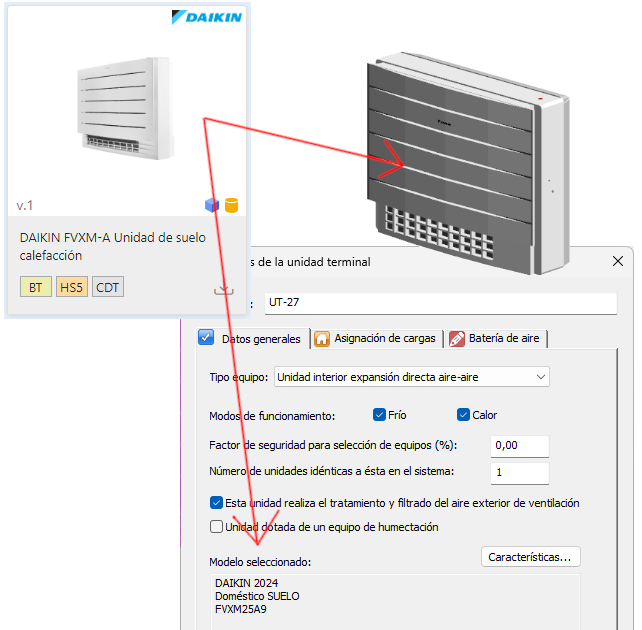Click the checkmark icon on Datos generales tab
Viewport: 642px width, 630px height.
(x=206, y=338)
